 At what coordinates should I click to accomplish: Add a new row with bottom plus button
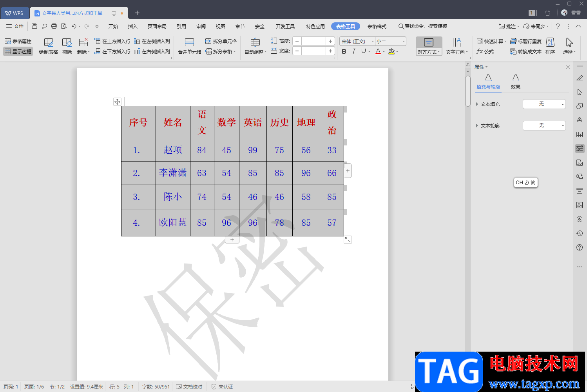(232, 240)
